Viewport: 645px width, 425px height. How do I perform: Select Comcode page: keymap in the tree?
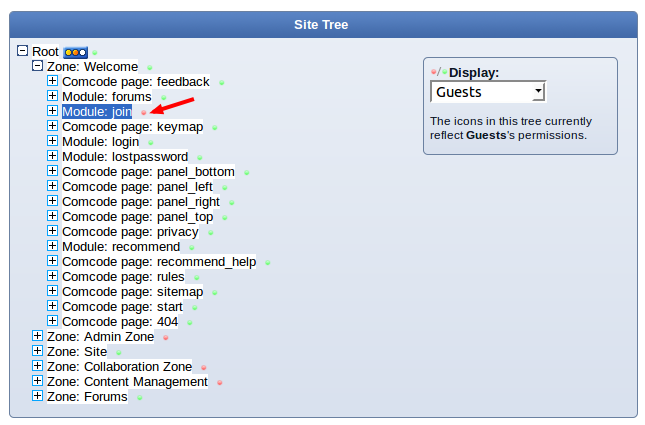click(x=132, y=127)
